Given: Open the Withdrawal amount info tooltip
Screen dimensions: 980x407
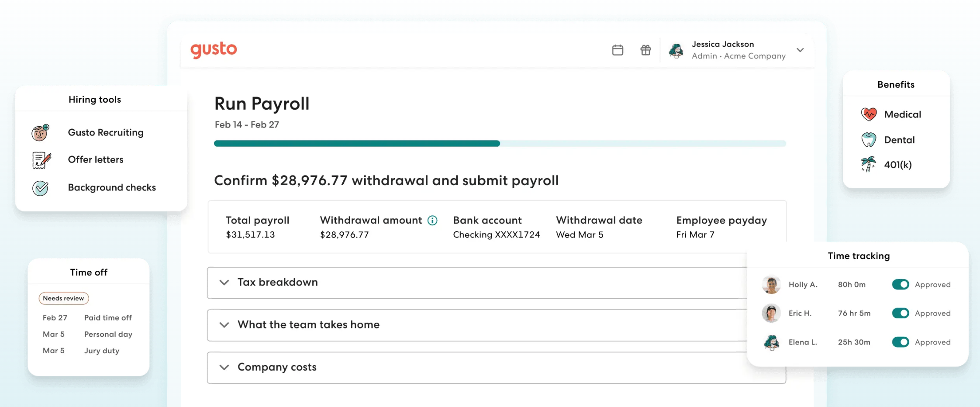Looking at the screenshot, I should (432, 221).
